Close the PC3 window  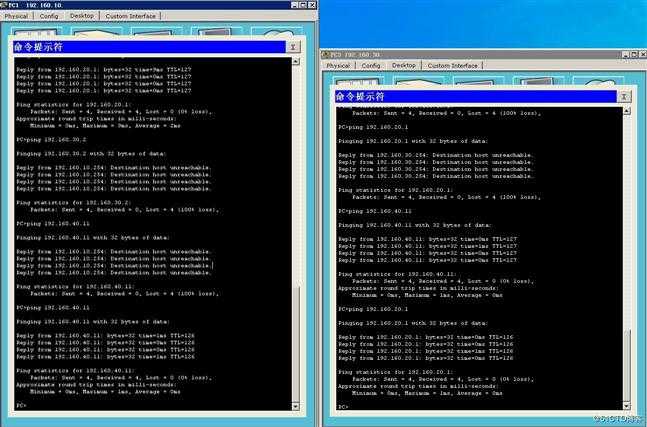(x=643, y=54)
